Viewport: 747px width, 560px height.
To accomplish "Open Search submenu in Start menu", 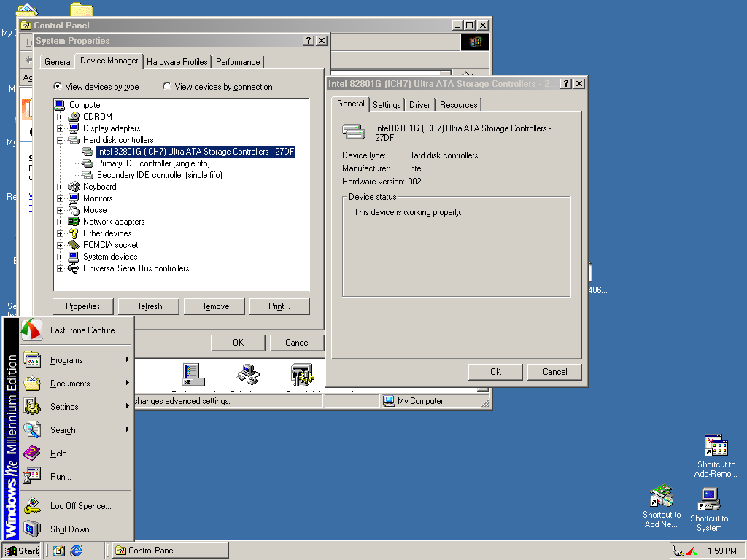I will (76, 430).
